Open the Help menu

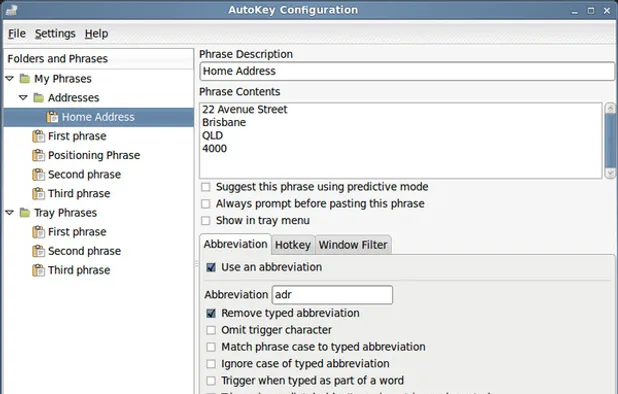tap(96, 34)
